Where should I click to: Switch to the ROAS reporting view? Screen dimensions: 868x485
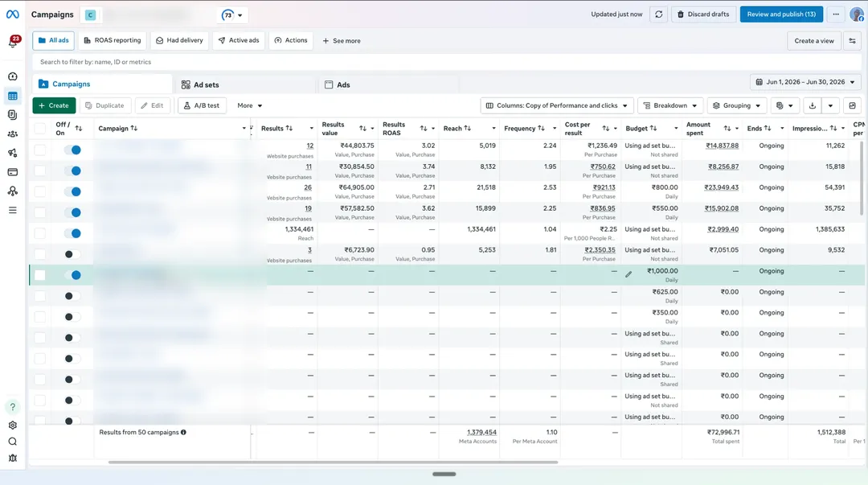point(113,40)
